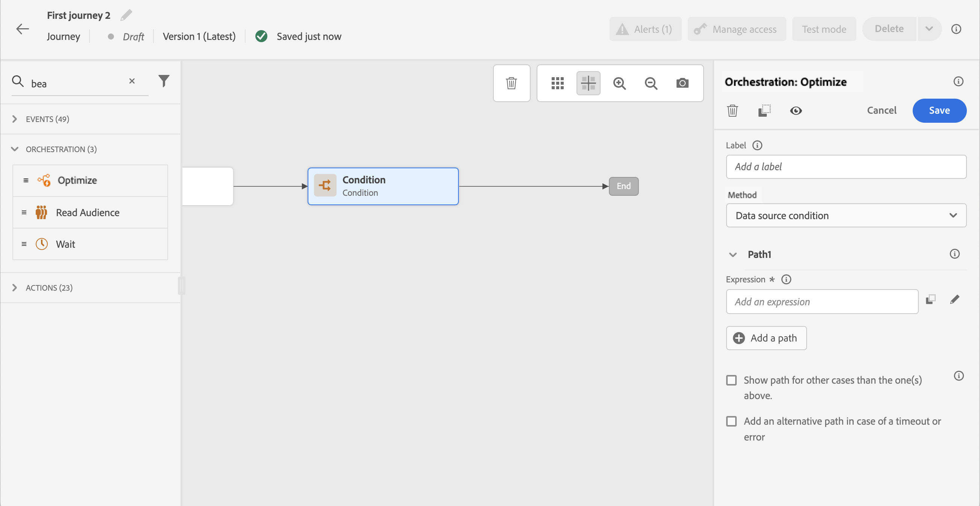Click the grid layout icon in canvas toolbar
The width and height of the screenshot is (980, 506).
point(557,83)
